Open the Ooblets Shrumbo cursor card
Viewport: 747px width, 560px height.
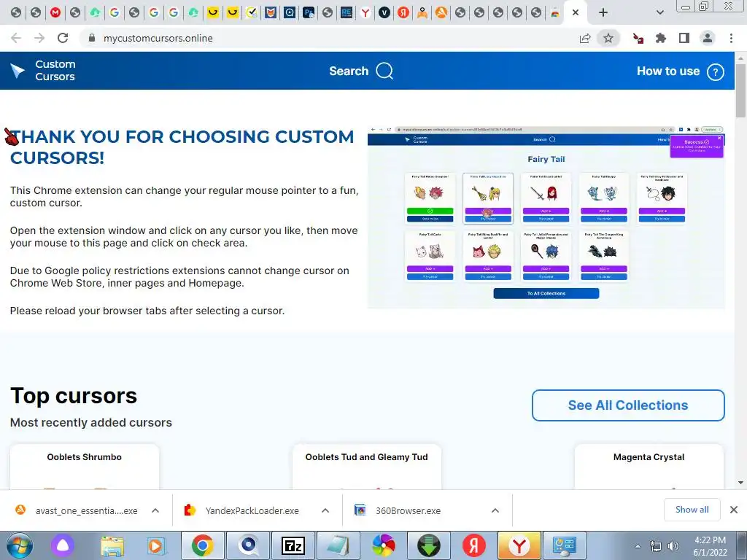point(85,467)
